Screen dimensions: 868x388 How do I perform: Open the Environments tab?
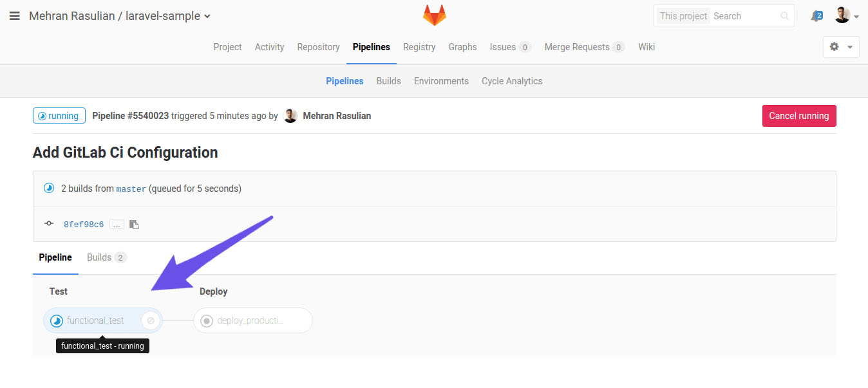tap(441, 80)
